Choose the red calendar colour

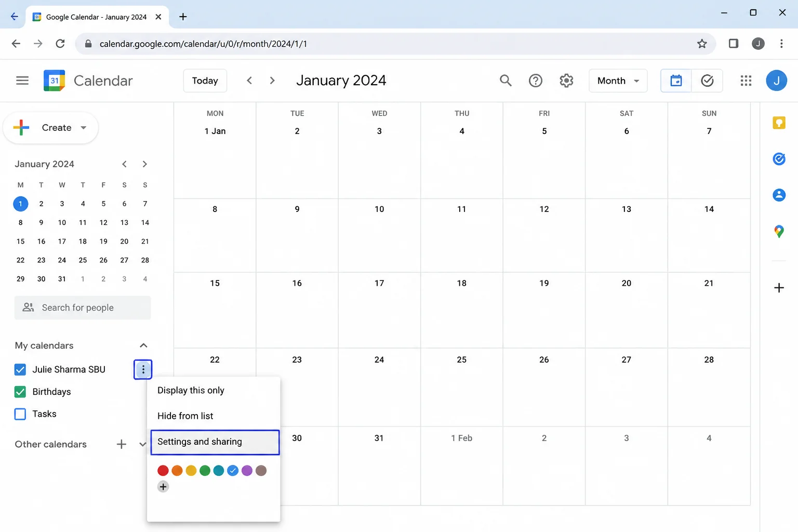(x=163, y=471)
